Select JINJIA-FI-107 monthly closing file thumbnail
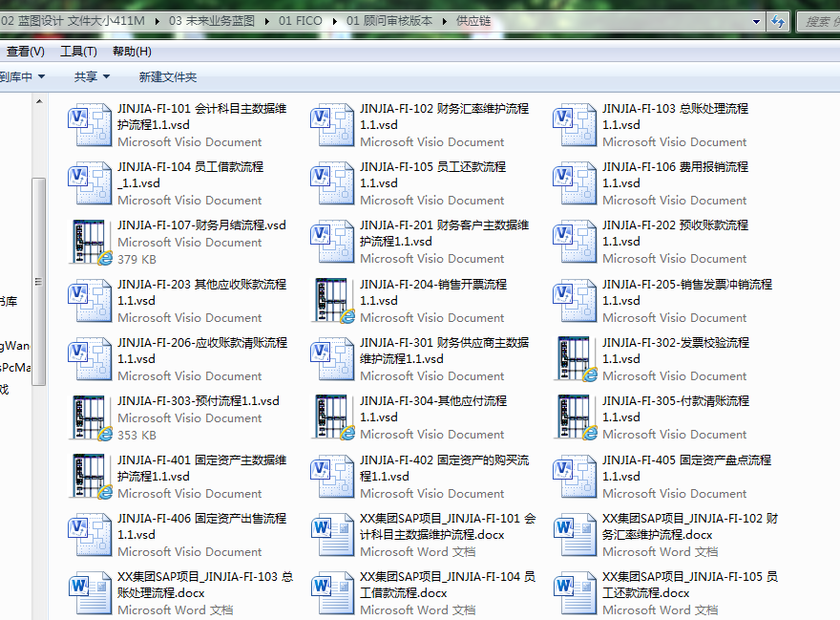 90,242
